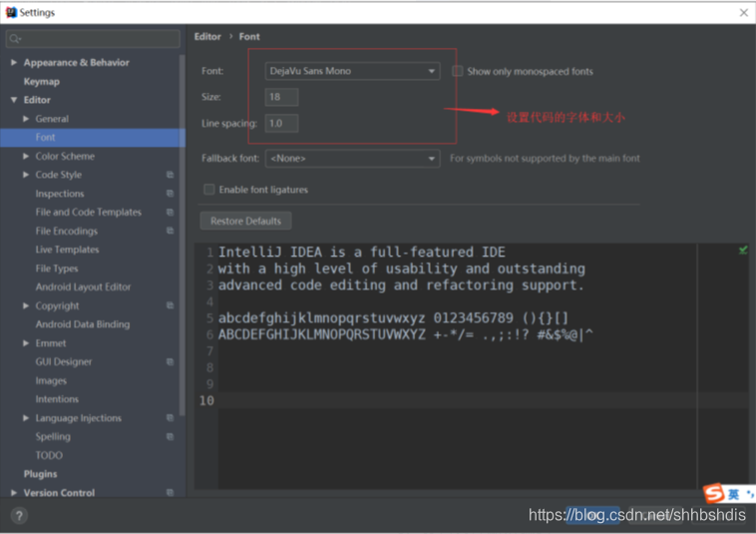
Task: Click the project-level icon beside GUI Designer
Action: (x=170, y=361)
